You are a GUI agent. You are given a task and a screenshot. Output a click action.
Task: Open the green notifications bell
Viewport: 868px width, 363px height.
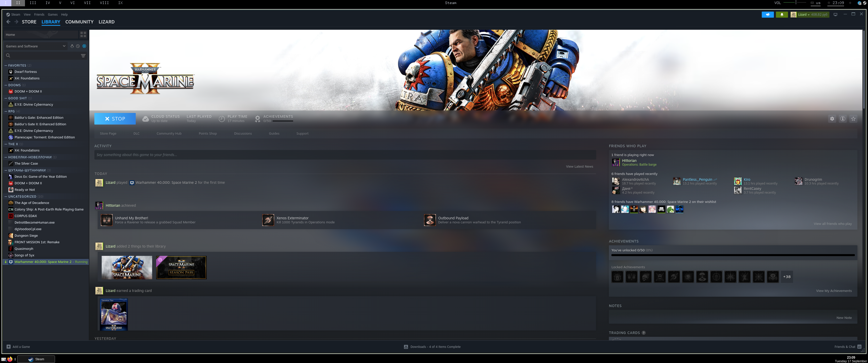782,14
